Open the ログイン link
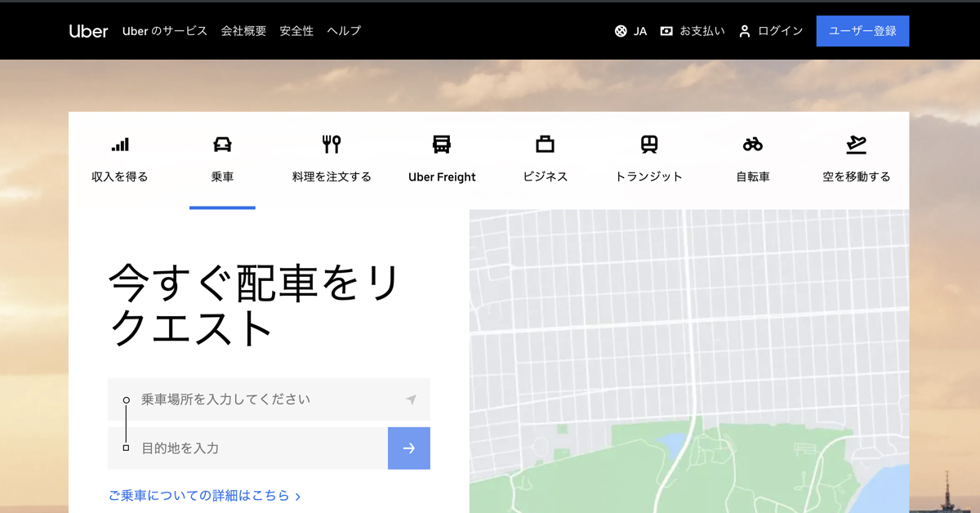The height and width of the screenshot is (513, 980). click(781, 31)
